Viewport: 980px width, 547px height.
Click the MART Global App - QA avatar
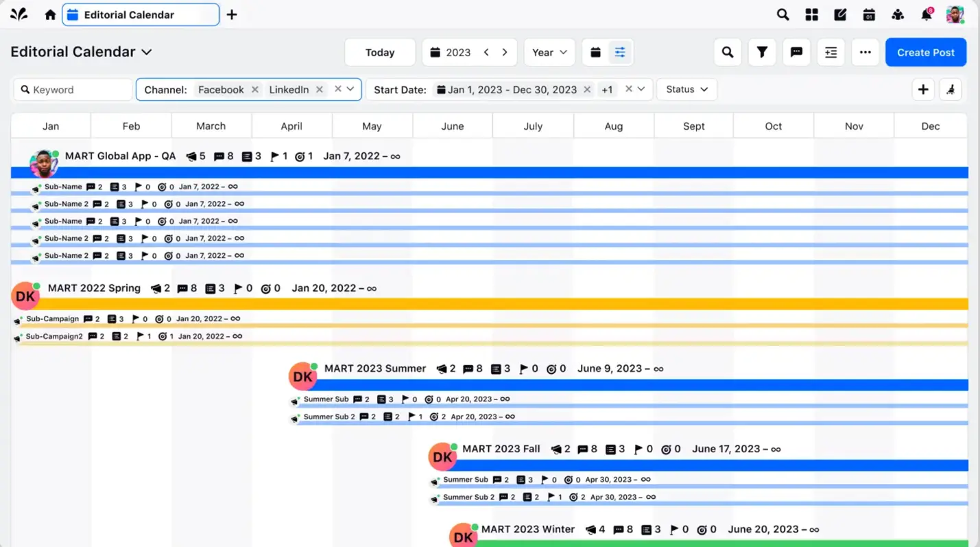click(x=43, y=164)
